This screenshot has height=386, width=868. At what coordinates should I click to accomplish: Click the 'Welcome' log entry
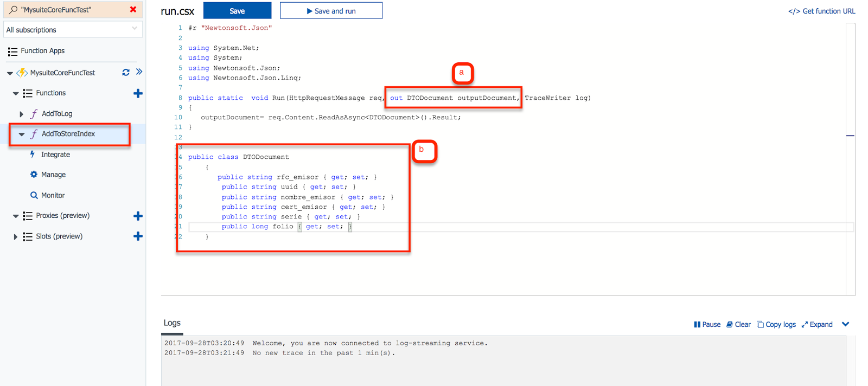[x=326, y=343]
